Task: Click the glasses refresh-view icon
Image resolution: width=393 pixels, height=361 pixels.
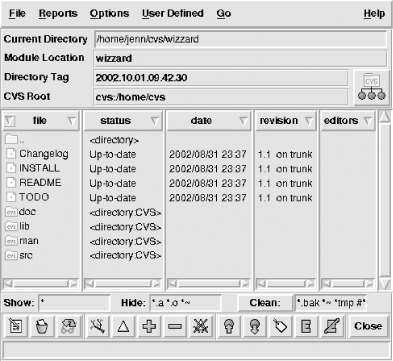Action: coord(68,326)
